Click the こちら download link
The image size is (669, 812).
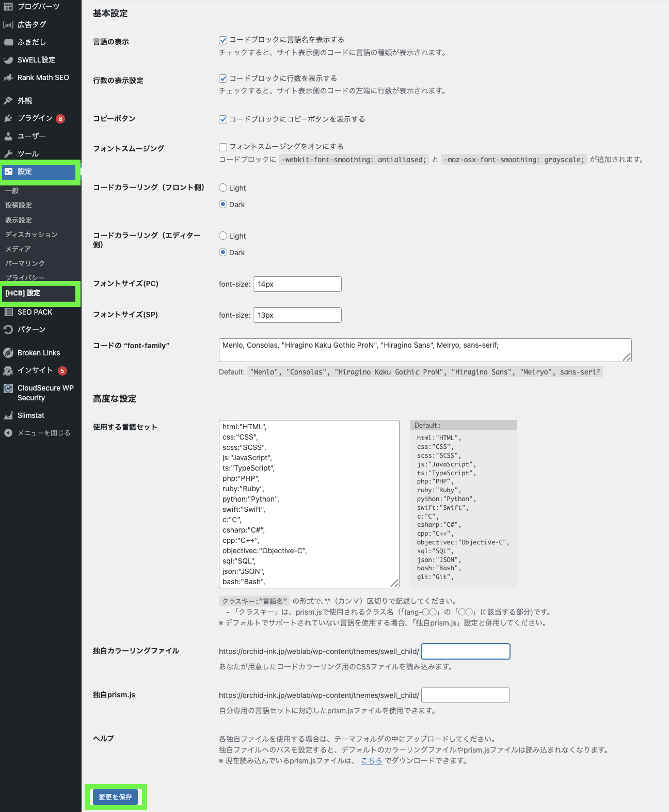point(371,760)
